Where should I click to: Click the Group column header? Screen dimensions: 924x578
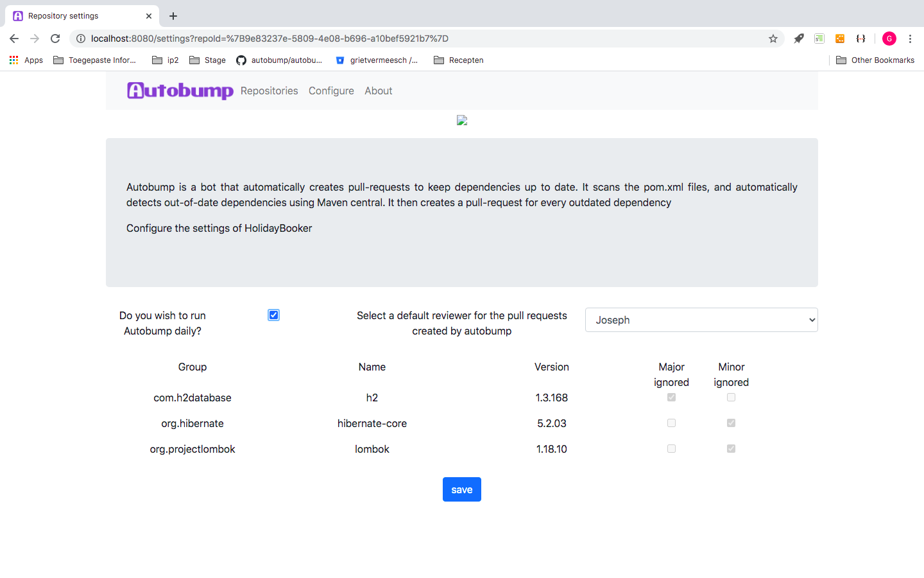(x=193, y=367)
